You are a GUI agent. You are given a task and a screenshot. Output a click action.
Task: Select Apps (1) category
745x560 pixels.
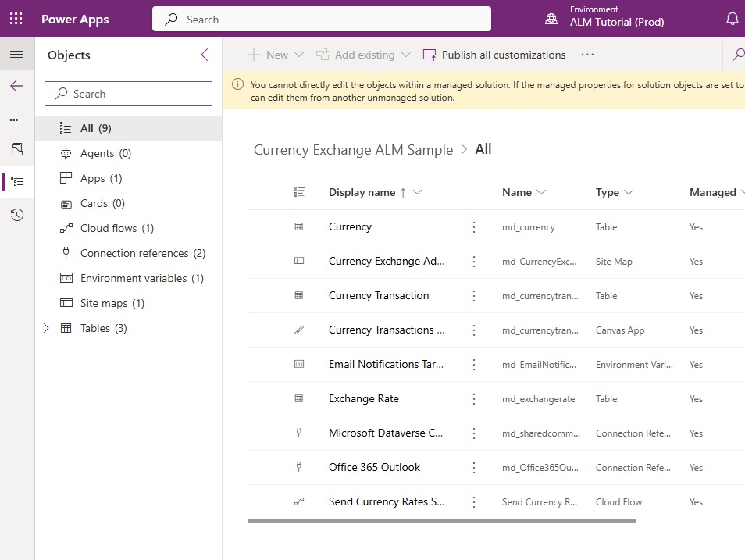128,178
